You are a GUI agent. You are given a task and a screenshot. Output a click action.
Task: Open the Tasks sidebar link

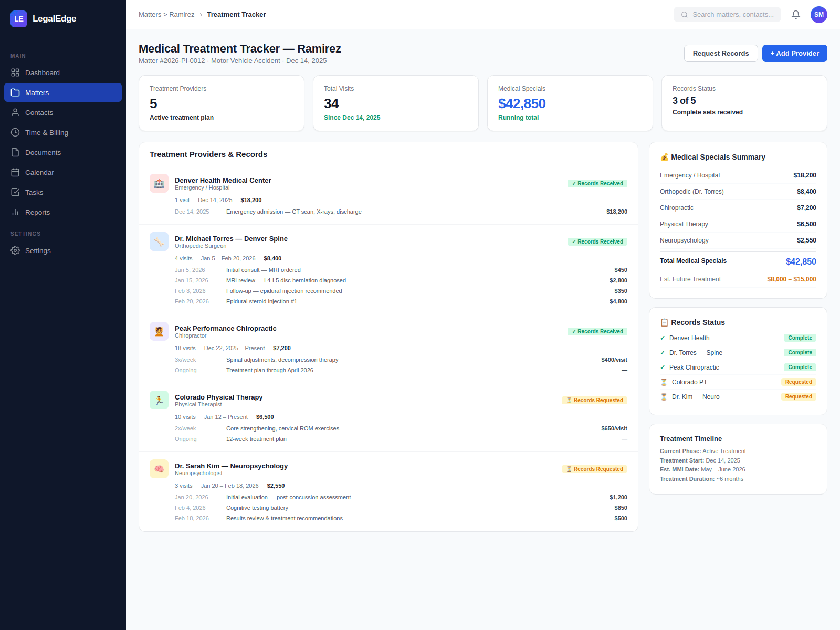63,192
